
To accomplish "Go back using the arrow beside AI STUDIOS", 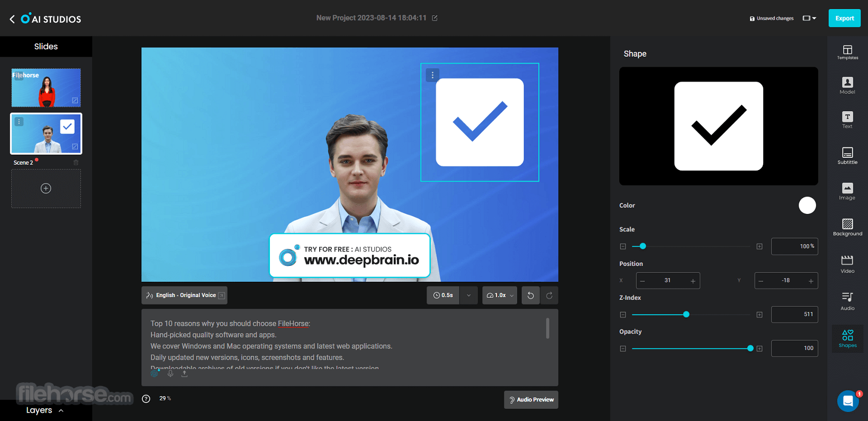I will point(12,19).
